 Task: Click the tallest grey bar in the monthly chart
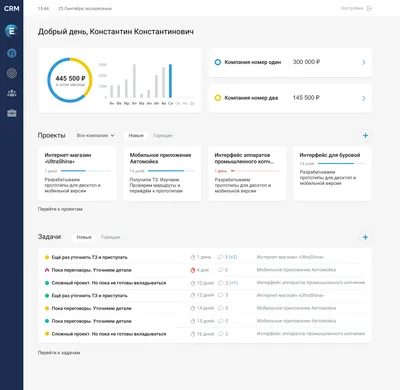[x=134, y=81]
